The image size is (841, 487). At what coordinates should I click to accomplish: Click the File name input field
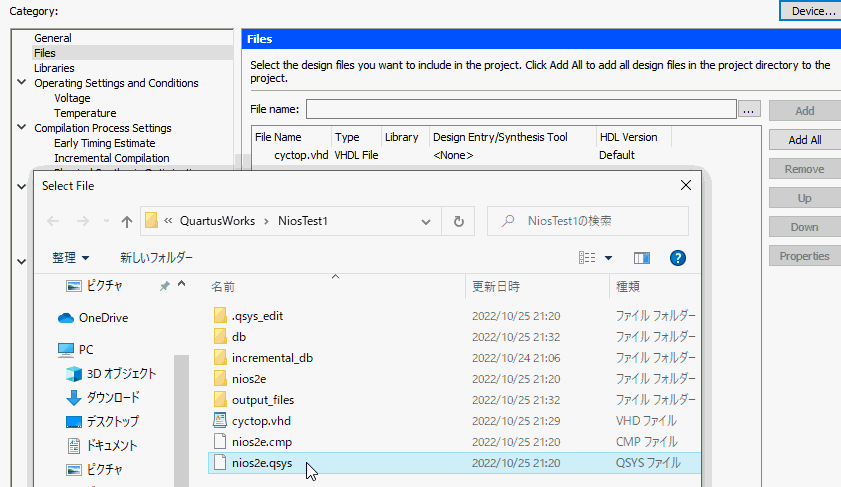(521, 109)
